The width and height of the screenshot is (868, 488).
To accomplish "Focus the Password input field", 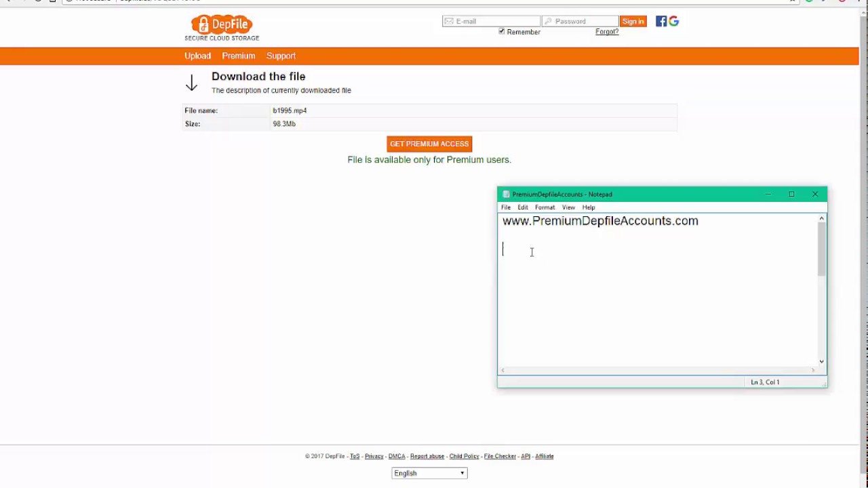I will [580, 22].
